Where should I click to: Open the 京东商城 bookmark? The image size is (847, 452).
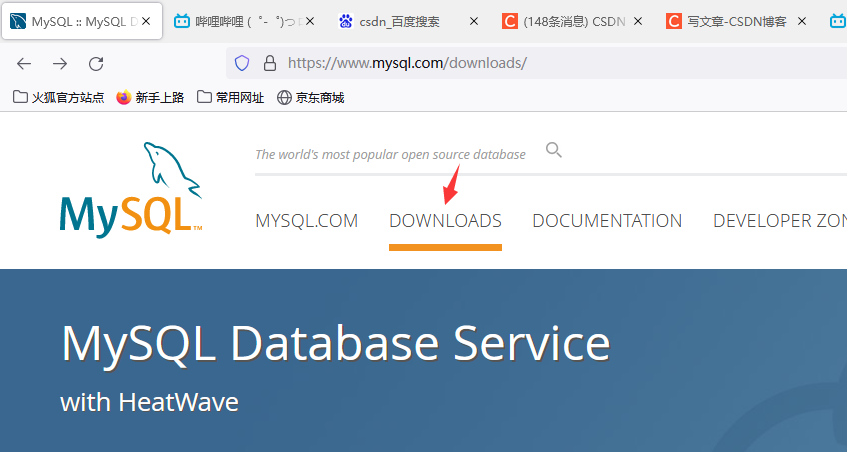pos(311,97)
